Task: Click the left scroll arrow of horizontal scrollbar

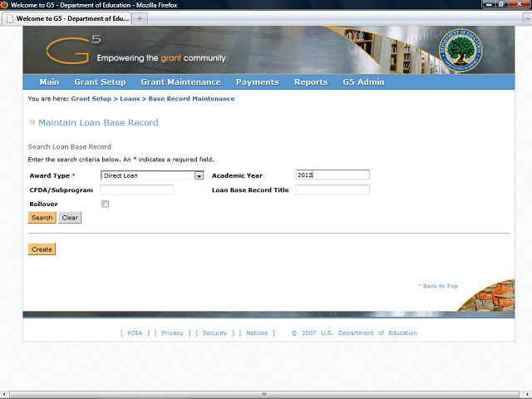Action: 3,395
